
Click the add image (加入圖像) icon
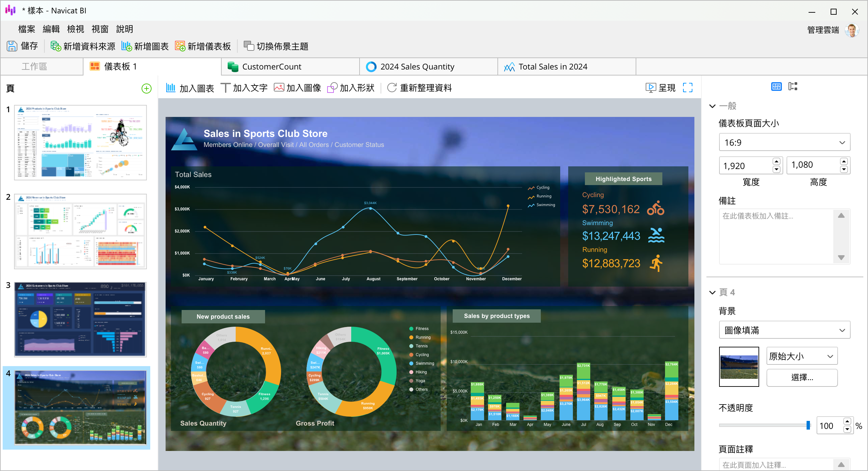(x=279, y=88)
